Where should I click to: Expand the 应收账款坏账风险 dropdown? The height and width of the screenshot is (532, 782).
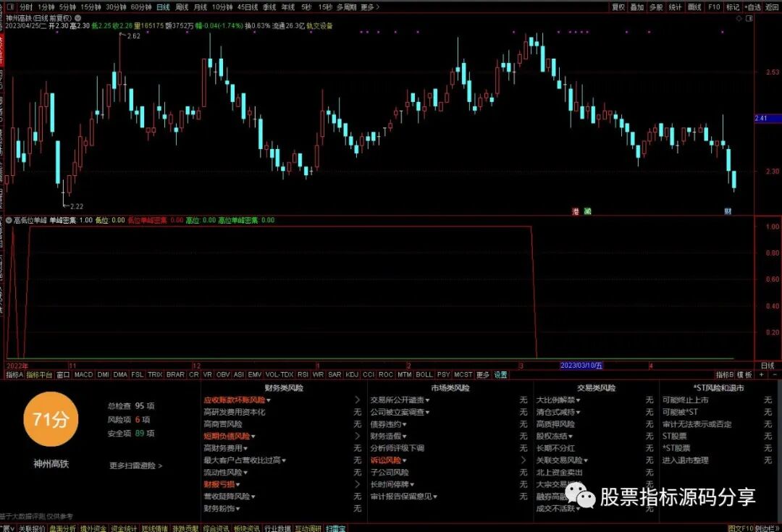click(269, 400)
